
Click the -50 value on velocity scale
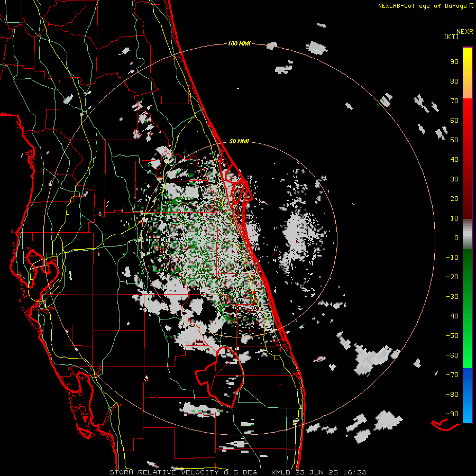pyautogui.click(x=452, y=336)
